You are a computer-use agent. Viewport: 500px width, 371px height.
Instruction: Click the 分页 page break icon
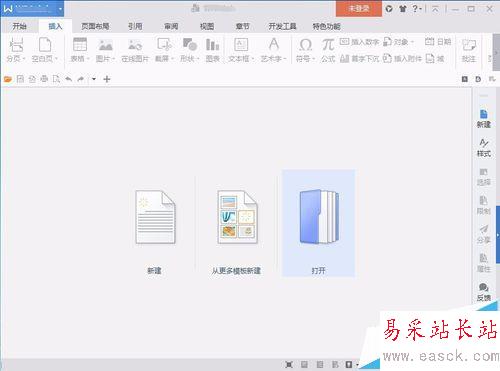[16, 45]
